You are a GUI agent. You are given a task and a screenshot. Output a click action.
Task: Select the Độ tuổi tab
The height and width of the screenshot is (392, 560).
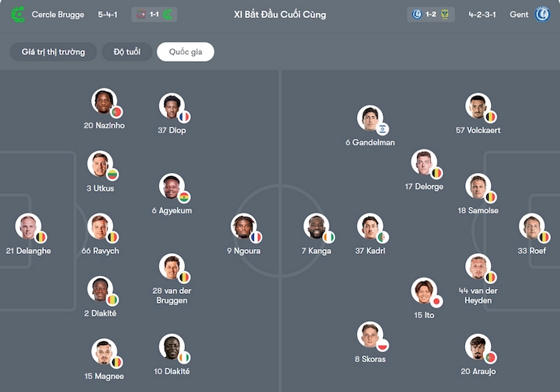pos(127,52)
